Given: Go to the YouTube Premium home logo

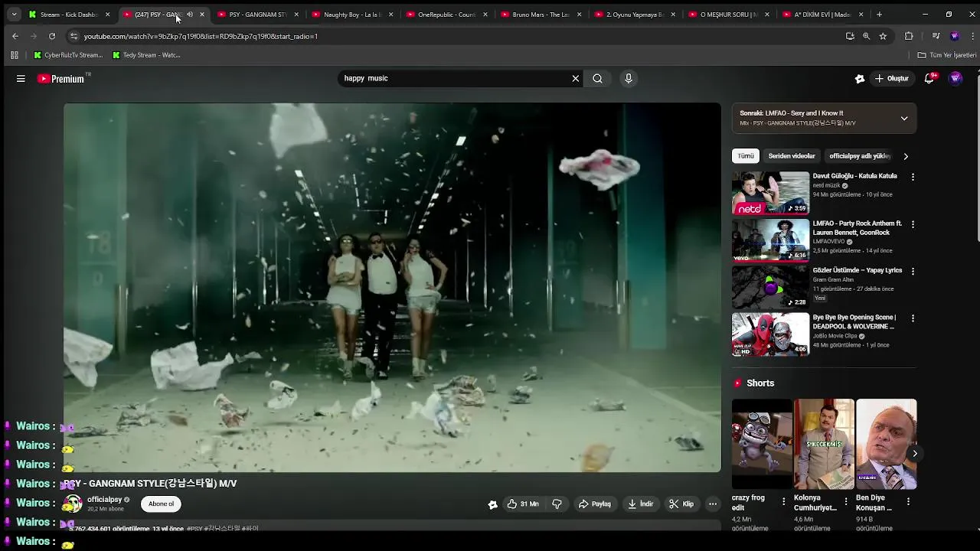Looking at the screenshot, I should (x=61, y=78).
